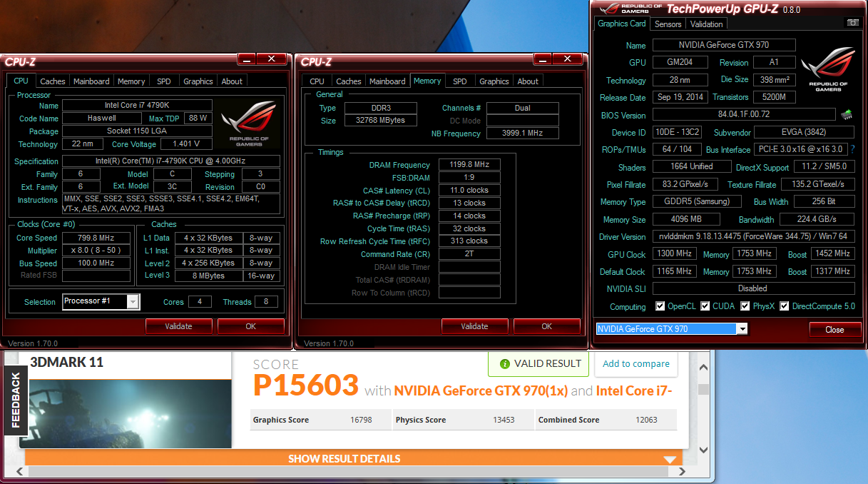
Task: Close the CPU-Z Memory tab window
Action: pos(567,59)
